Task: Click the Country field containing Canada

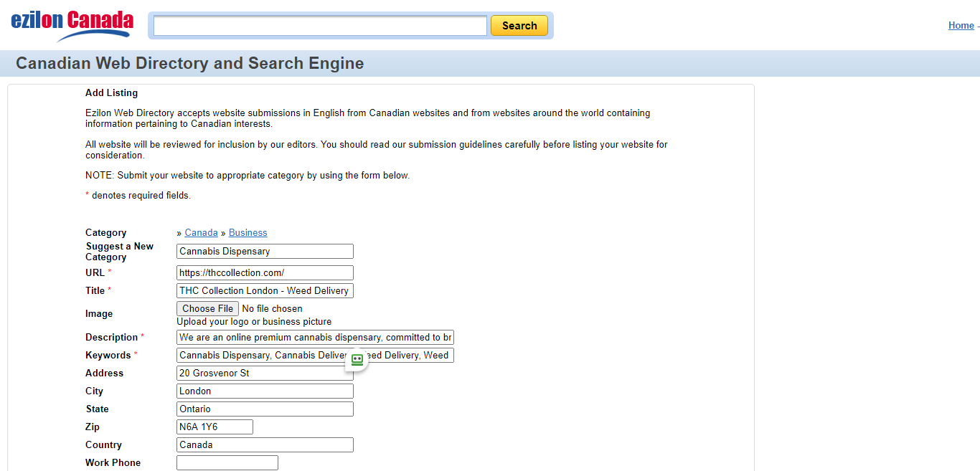Action: click(265, 445)
